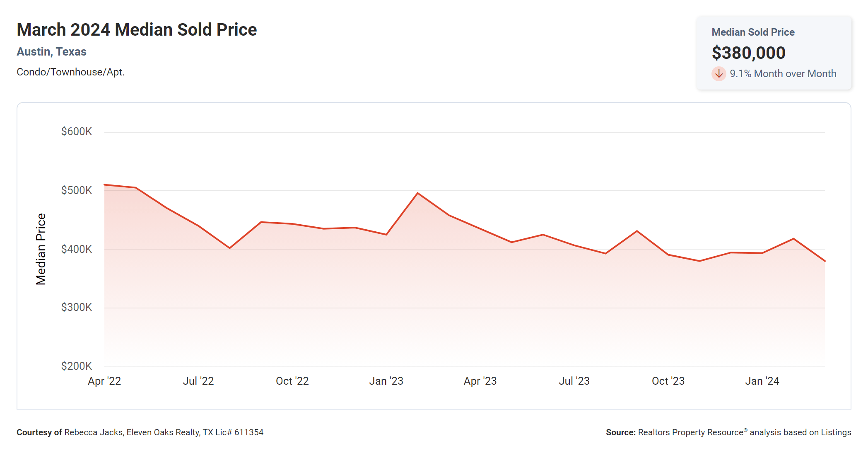
Task: Click the $380,000 median price value
Action: 748,53
